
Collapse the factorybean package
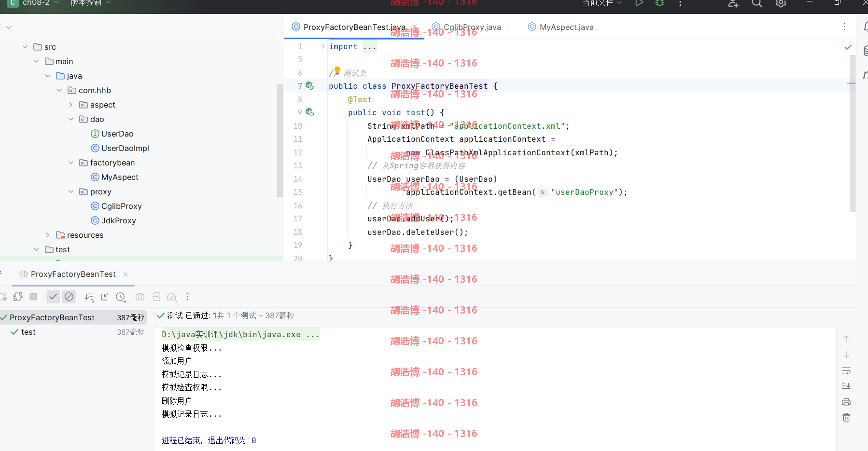coord(71,163)
